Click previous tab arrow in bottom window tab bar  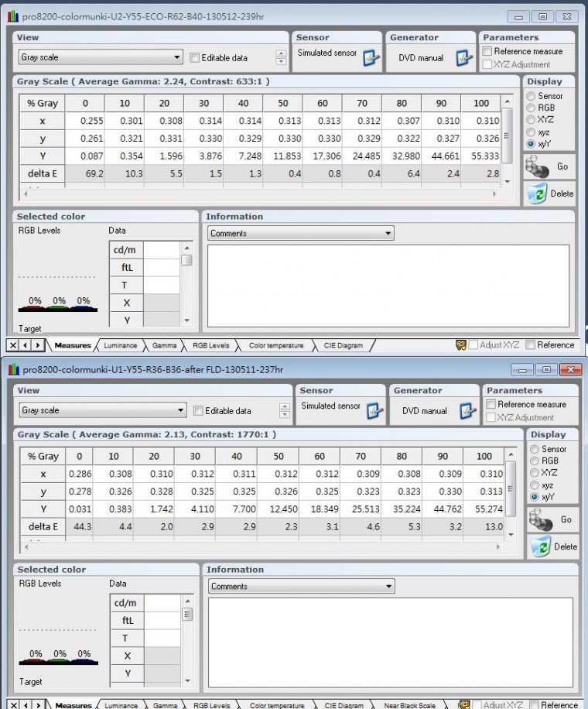point(26,705)
